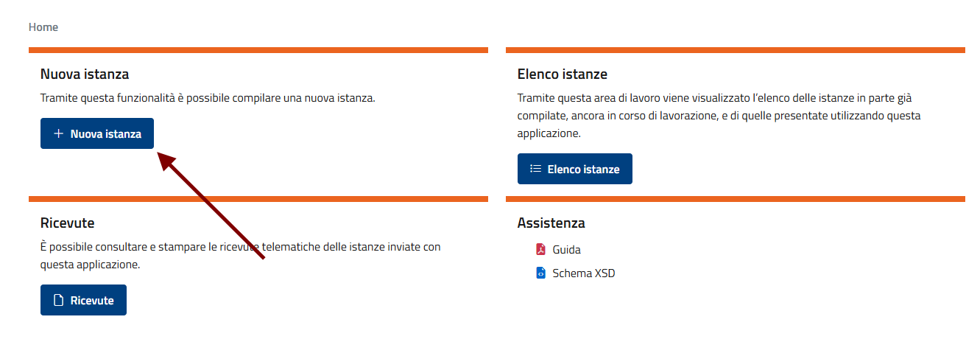This screenshot has width=980, height=356.
Task: Go to Home in the breadcrumb
Action: click(43, 27)
